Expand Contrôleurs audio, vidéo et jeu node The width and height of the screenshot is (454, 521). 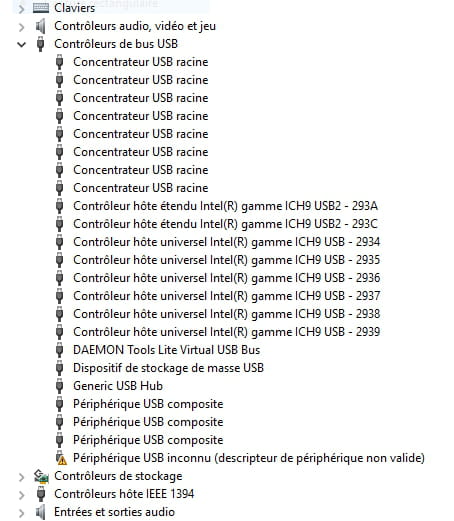click(22, 27)
